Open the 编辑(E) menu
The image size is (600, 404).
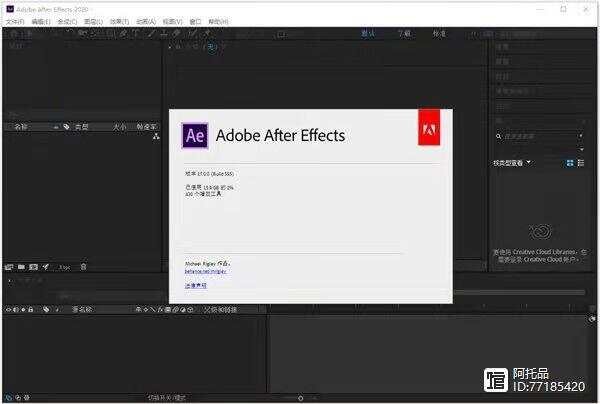coord(41,22)
